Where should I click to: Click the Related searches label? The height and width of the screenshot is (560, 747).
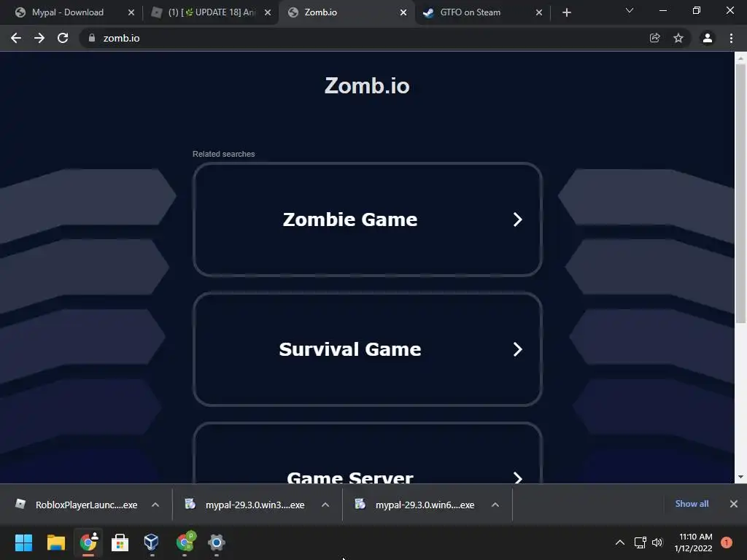223,154
